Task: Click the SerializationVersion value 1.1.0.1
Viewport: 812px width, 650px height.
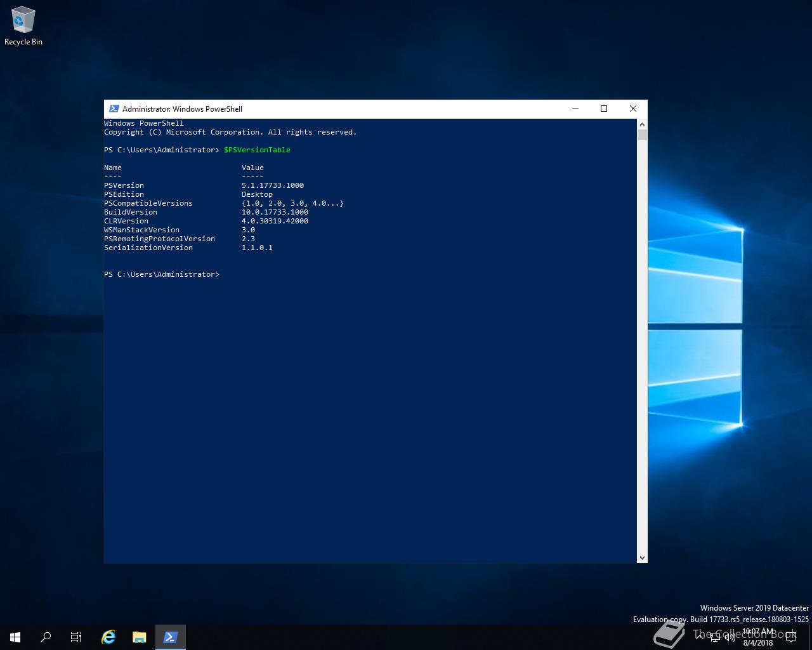Action: pos(257,248)
